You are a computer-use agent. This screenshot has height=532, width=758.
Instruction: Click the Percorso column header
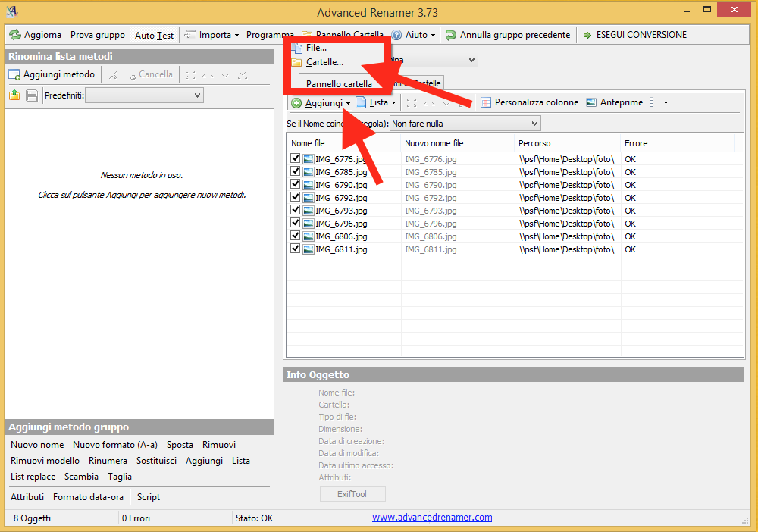pyautogui.click(x=568, y=143)
